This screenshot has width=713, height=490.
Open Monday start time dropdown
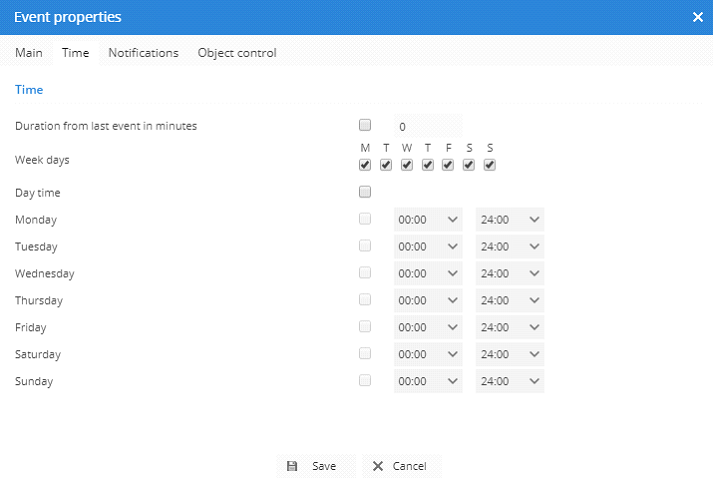pyautogui.click(x=428, y=220)
